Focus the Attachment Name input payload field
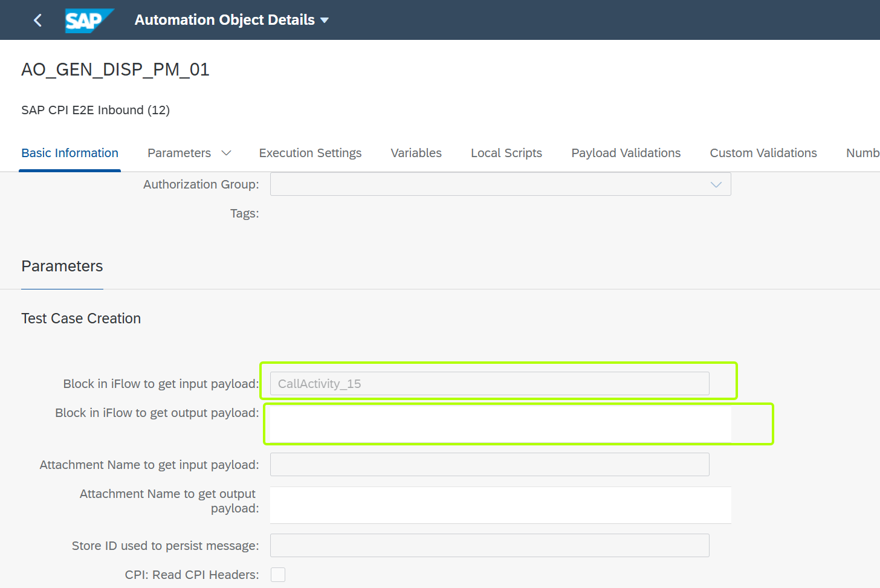880x588 pixels. (x=490, y=465)
